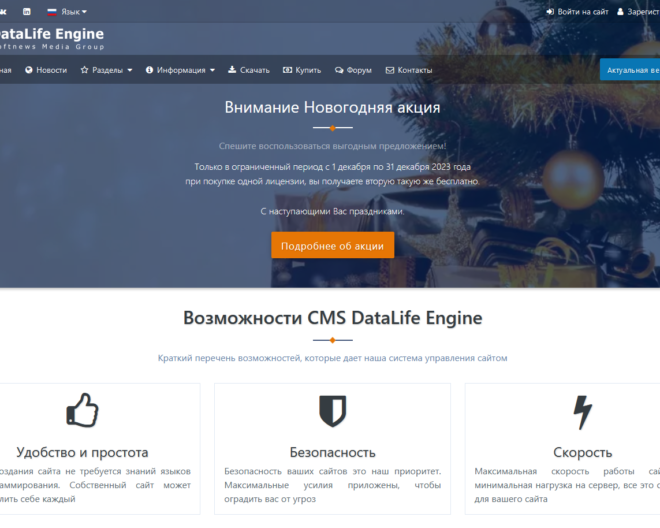Click the Подробнее об акции button
660x528 pixels.
(x=333, y=245)
